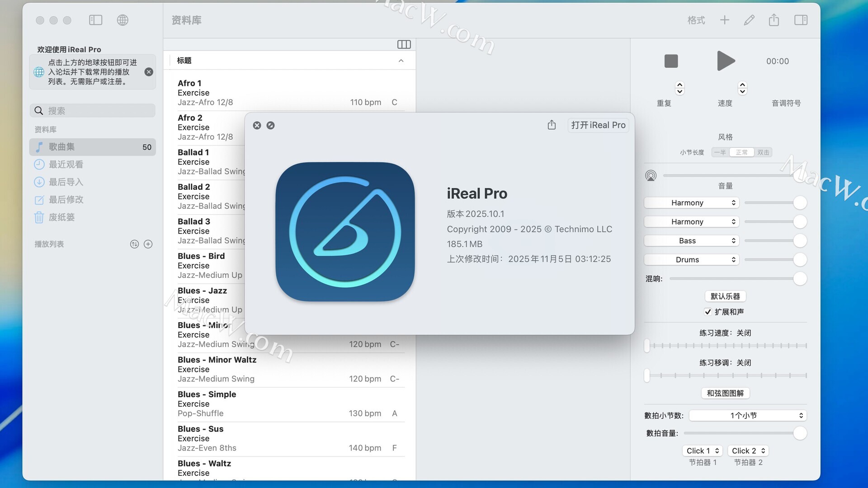
Task: Open the Bass instrument dropdown
Action: coord(691,241)
